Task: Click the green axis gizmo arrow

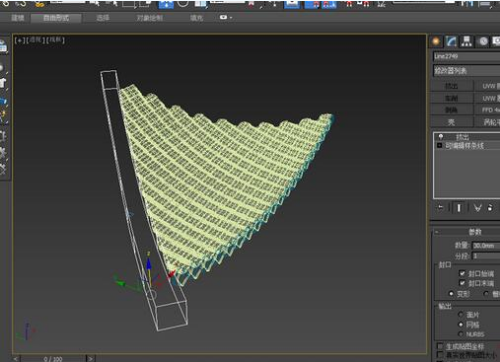Action: click(120, 283)
